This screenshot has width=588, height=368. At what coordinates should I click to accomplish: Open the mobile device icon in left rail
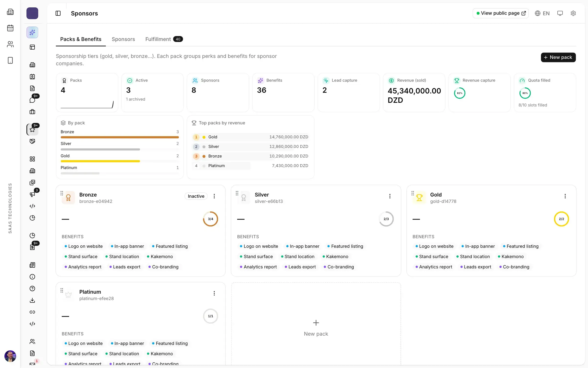[10, 60]
